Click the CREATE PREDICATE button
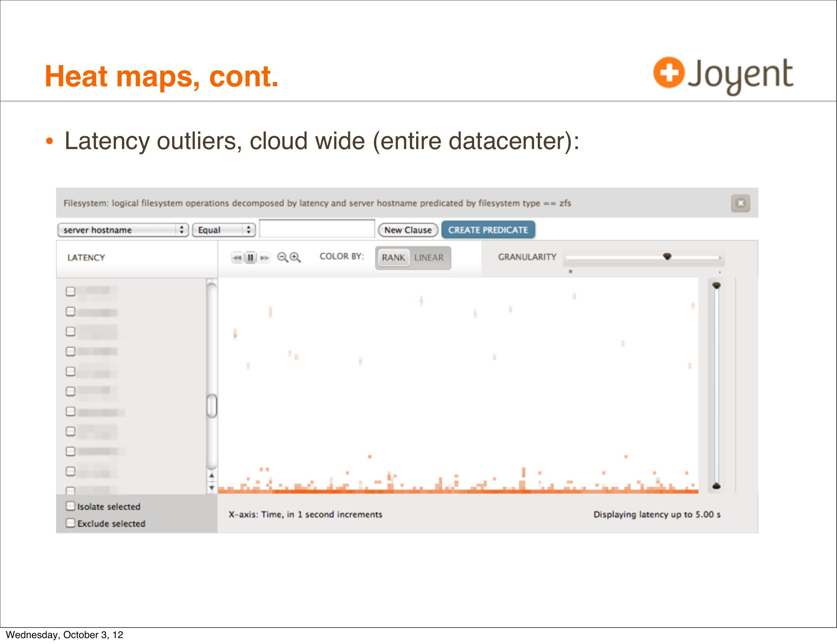Viewport: 837px width, 644px height. click(x=488, y=230)
